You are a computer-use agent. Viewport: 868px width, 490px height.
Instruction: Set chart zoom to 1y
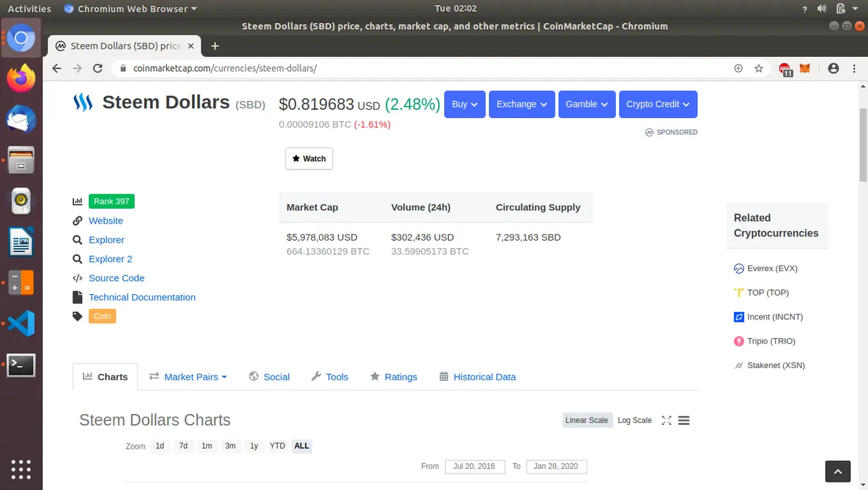[x=254, y=446]
